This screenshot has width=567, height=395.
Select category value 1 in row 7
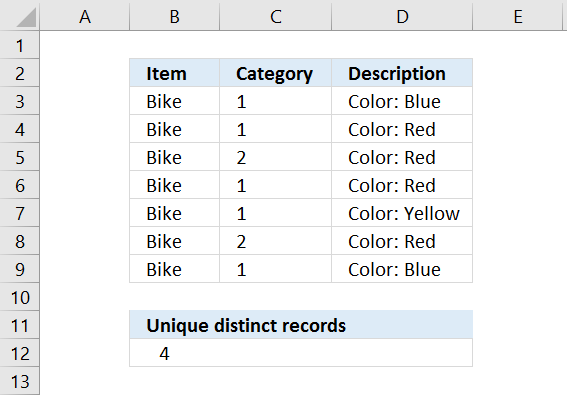click(x=276, y=213)
